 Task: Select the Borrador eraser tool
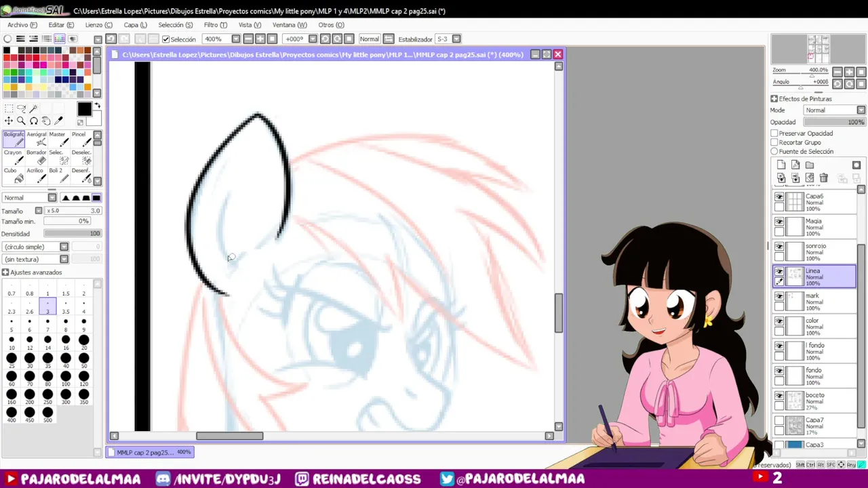coord(36,157)
